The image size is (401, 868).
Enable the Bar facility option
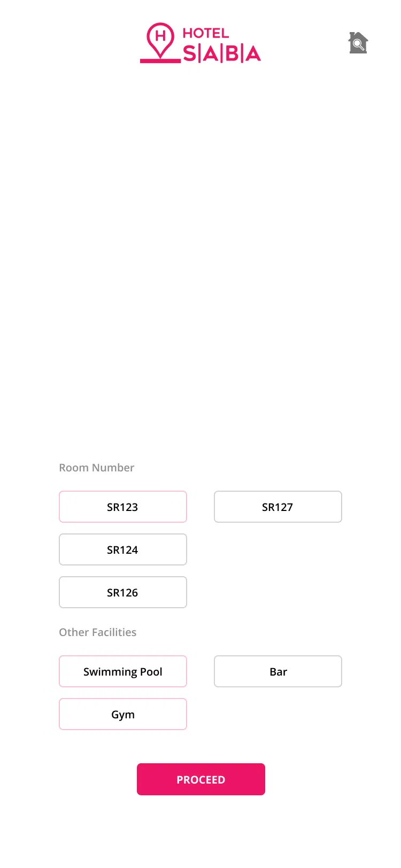click(x=277, y=671)
